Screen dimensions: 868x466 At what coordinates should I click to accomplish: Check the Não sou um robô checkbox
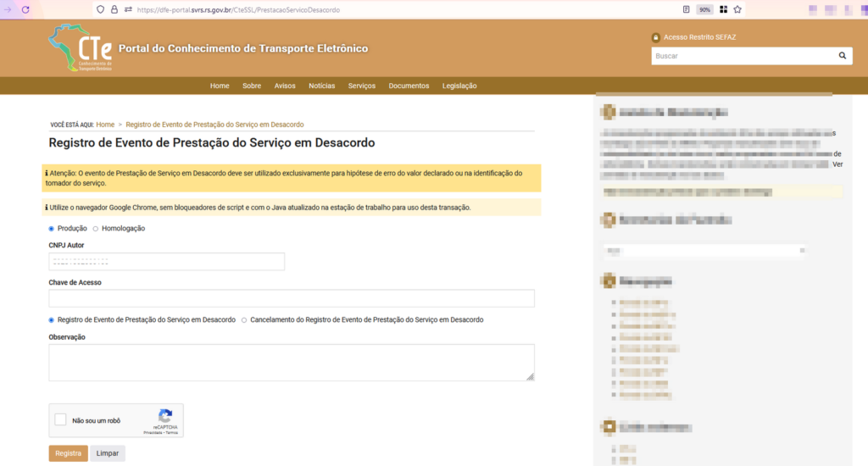pos(61,420)
